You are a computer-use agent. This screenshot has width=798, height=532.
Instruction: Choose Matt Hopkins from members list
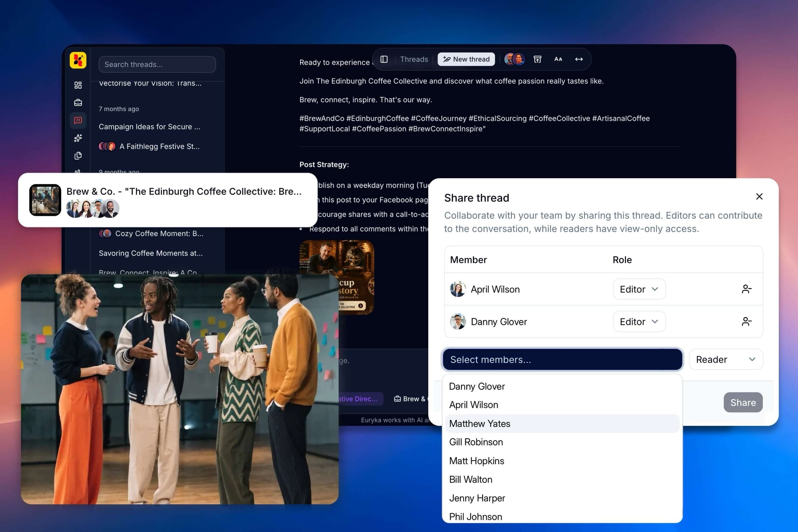[x=562, y=461]
